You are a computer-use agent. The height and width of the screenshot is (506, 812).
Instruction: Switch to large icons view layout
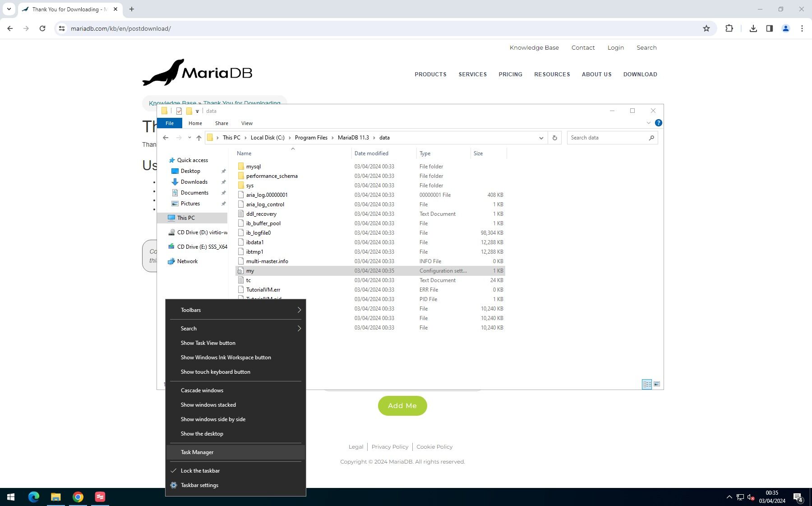(x=657, y=384)
